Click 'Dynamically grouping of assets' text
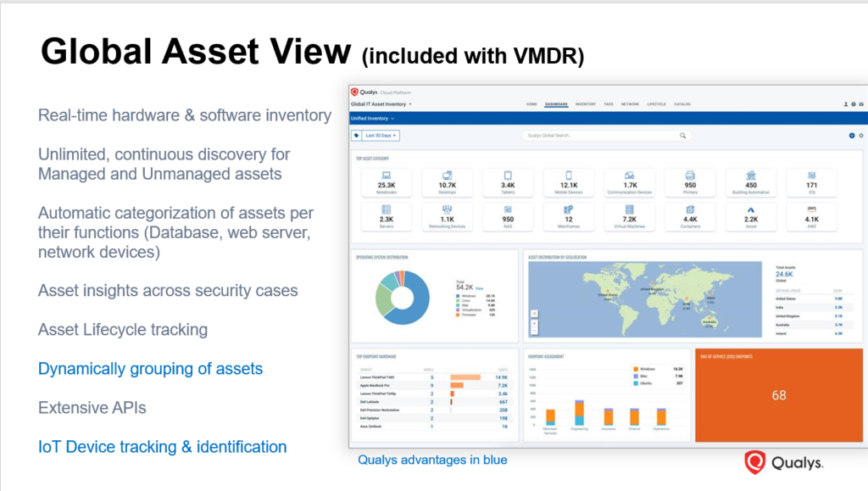868x491 pixels. (x=151, y=369)
